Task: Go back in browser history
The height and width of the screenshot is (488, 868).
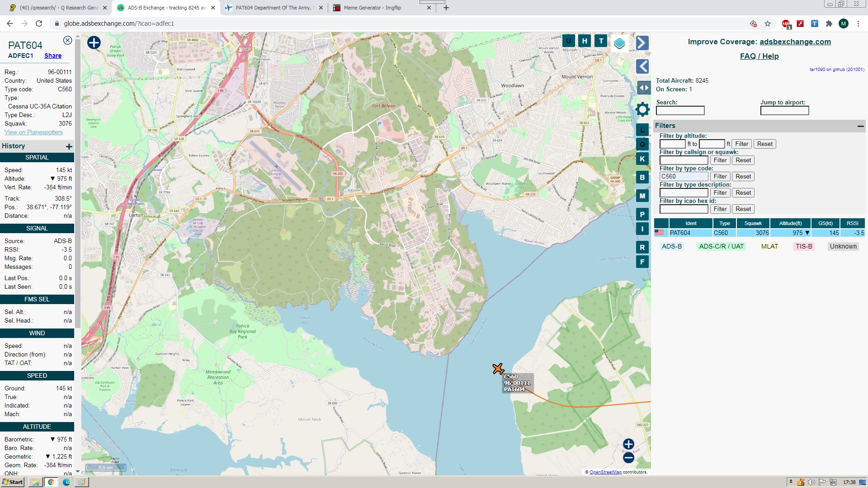Action: click(10, 23)
